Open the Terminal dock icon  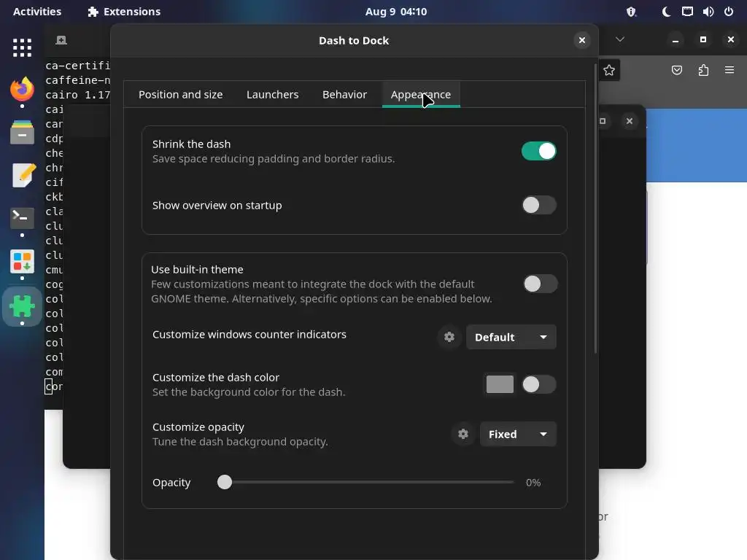point(22,218)
